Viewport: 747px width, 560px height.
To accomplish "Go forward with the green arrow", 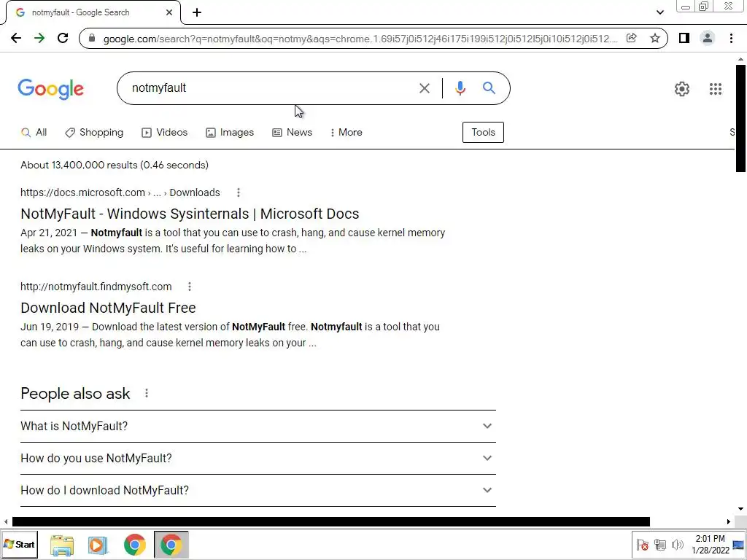I will coord(39,38).
